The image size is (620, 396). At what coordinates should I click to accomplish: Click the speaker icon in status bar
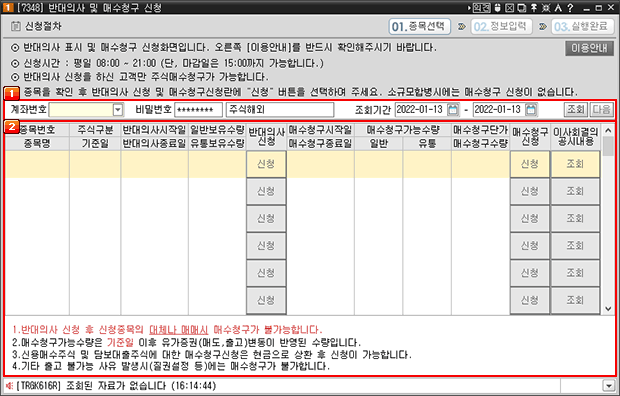click(x=9, y=386)
